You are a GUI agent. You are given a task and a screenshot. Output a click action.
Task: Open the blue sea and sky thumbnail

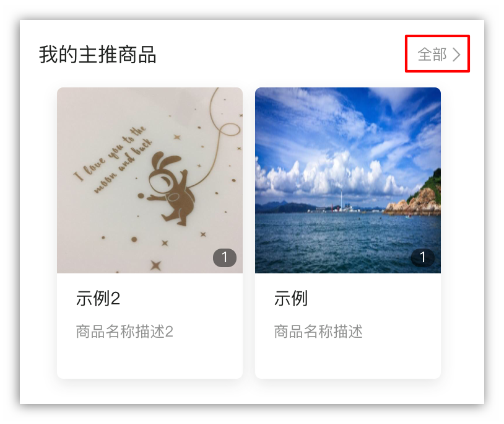point(348,180)
